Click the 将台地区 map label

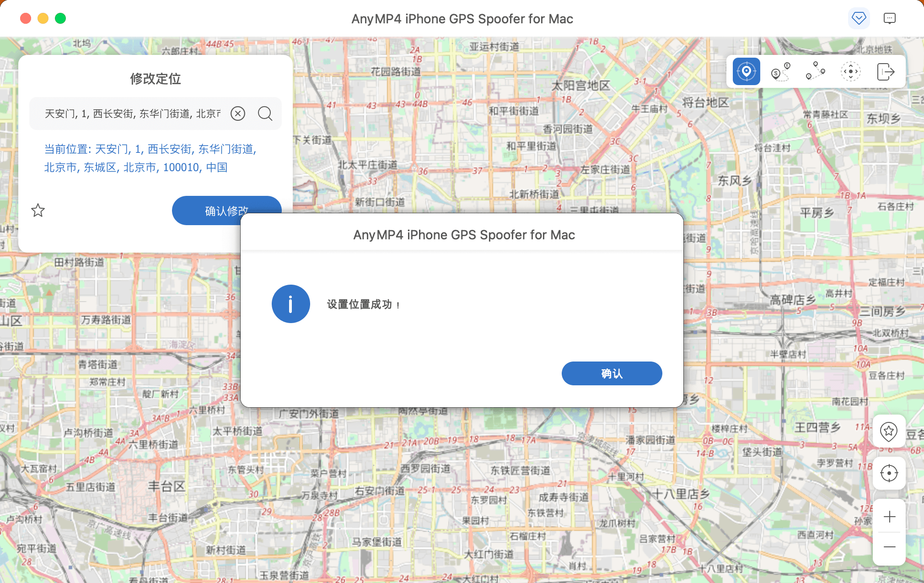[x=705, y=103]
